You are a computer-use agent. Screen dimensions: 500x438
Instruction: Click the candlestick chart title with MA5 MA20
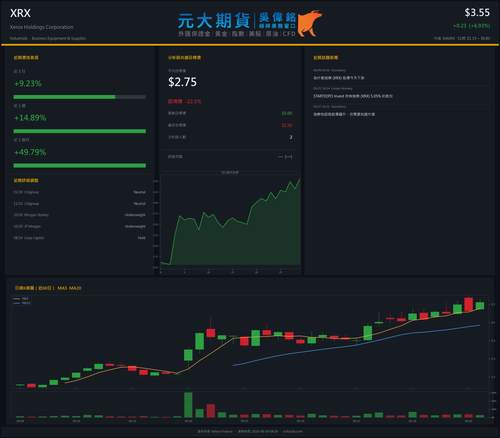coord(48,288)
